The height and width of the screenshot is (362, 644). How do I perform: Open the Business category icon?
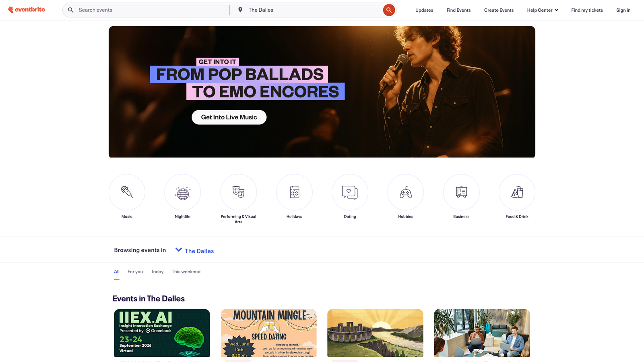pyautogui.click(x=461, y=192)
